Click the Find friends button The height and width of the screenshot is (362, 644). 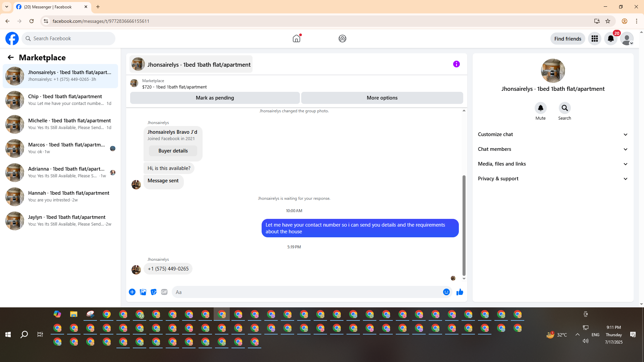pos(568,39)
